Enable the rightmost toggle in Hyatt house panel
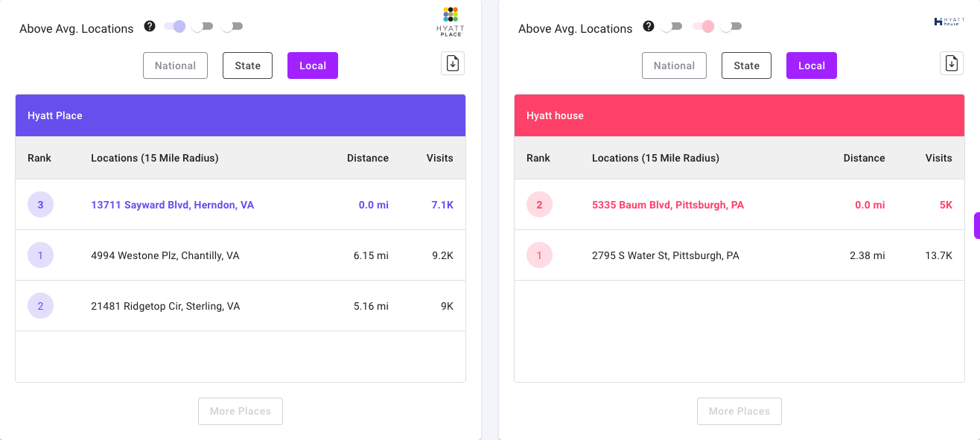Image resolution: width=980 pixels, height=440 pixels. click(731, 26)
